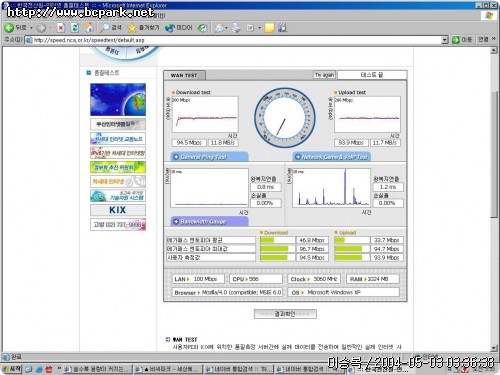The image size is (500, 375).
Task: Open the Links (연결) toolbar label
Action: pos(483,40)
